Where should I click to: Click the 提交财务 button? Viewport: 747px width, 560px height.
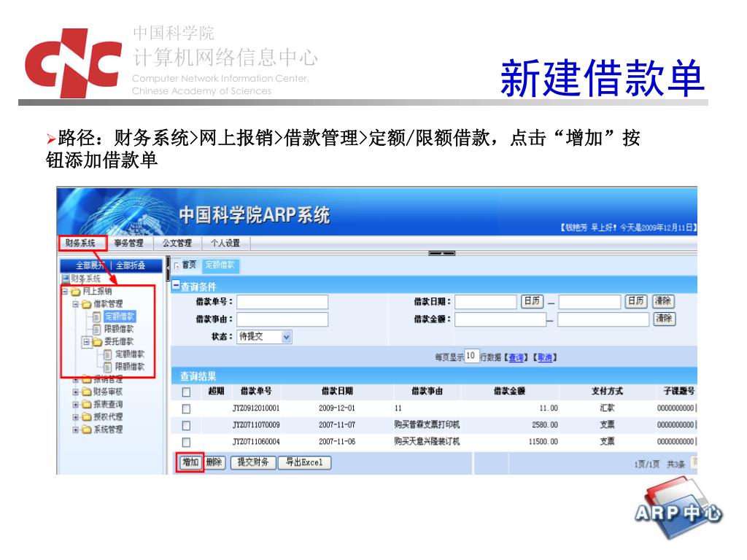click(x=253, y=462)
